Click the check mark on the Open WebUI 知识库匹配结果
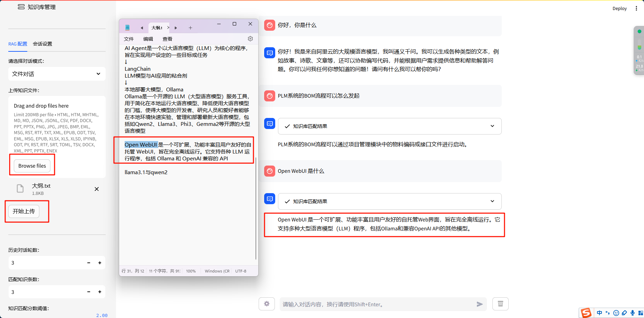This screenshot has width=644, height=318. [287, 201]
